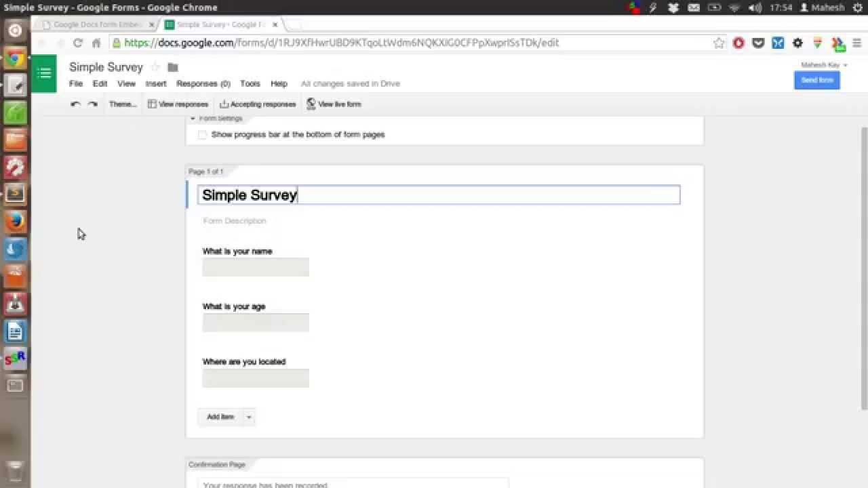Open the mail indicator in top panel
Viewport: 868px width, 488px height.
tap(694, 7)
